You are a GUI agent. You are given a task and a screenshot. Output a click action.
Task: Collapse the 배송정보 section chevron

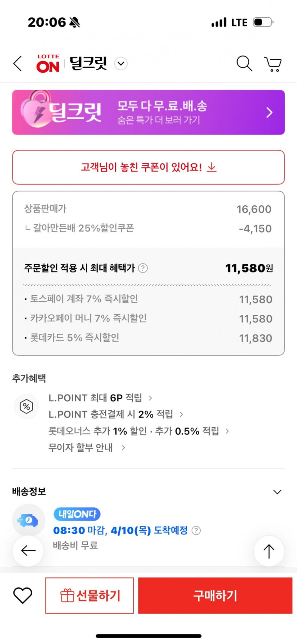pyautogui.click(x=277, y=492)
